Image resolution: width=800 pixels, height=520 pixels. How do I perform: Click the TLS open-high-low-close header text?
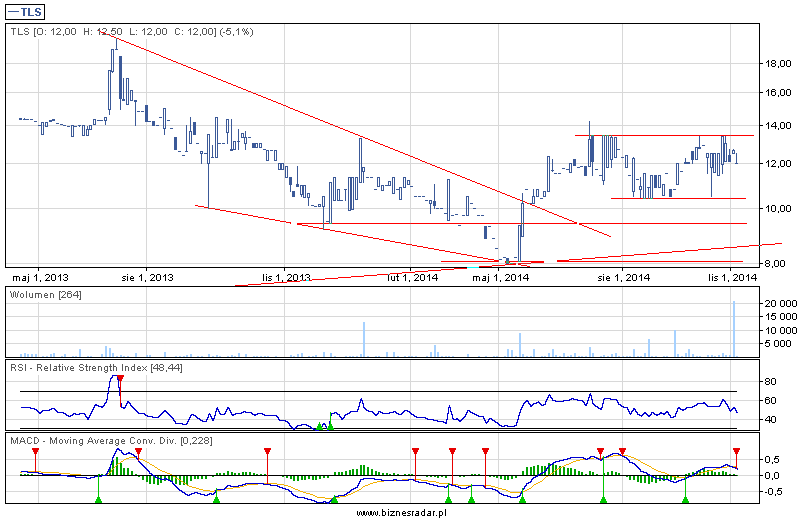tap(132, 32)
